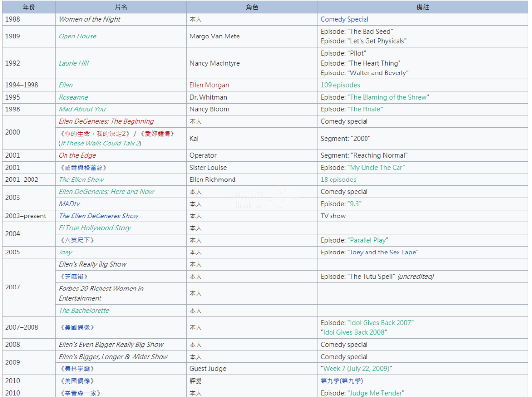Open The Ellen DeGeneres Show link
The height and width of the screenshot is (397, 532).
(99, 216)
